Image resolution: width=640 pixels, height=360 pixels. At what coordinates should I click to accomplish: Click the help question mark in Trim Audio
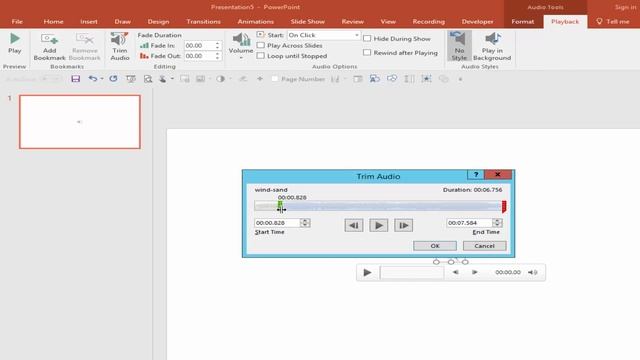pyautogui.click(x=476, y=175)
